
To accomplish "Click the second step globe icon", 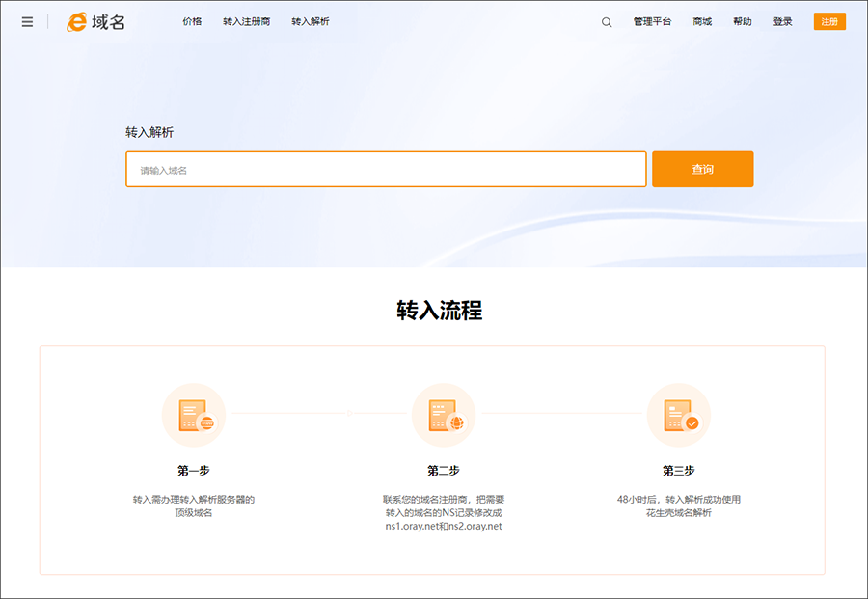I will (x=444, y=415).
